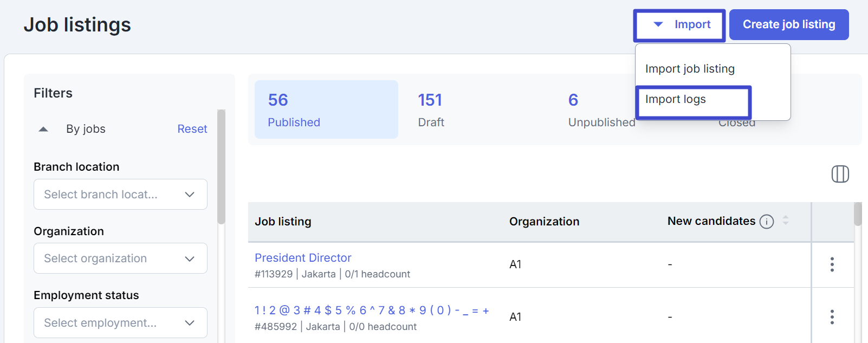Choose Import logs from the menu
Image resolution: width=868 pixels, height=343 pixels.
click(676, 100)
